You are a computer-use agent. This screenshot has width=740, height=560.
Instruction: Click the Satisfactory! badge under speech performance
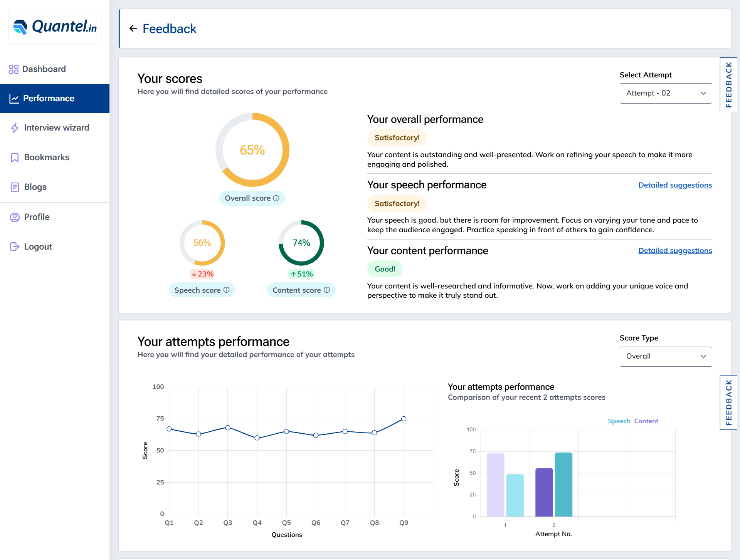[397, 203]
